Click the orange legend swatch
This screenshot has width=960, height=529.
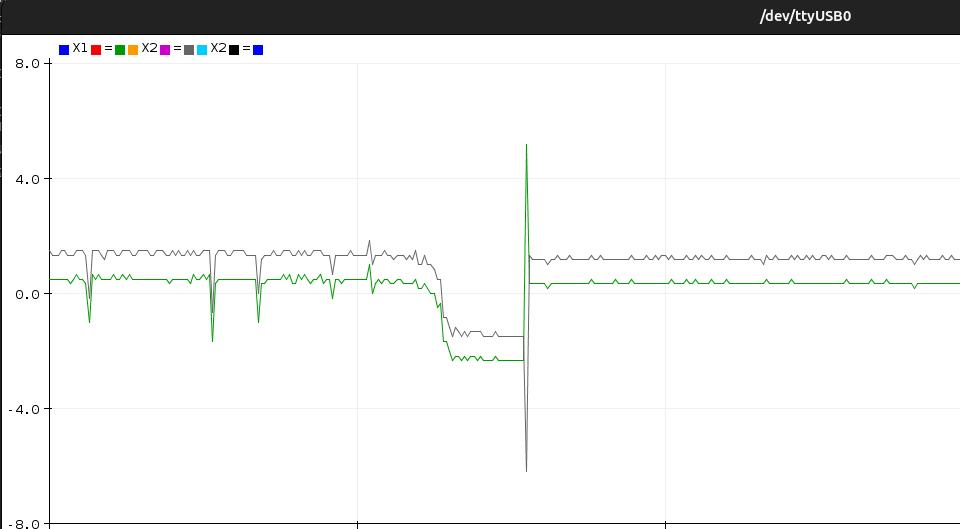[133, 50]
